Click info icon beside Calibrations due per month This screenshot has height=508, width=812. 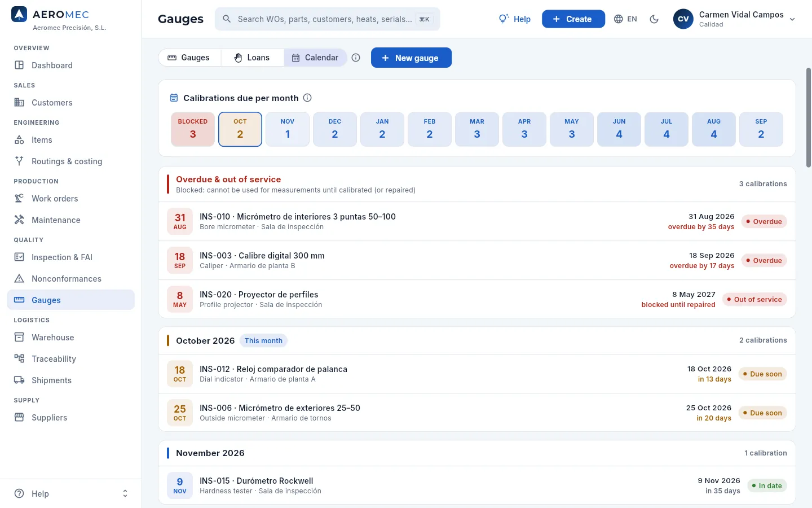[x=307, y=98]
